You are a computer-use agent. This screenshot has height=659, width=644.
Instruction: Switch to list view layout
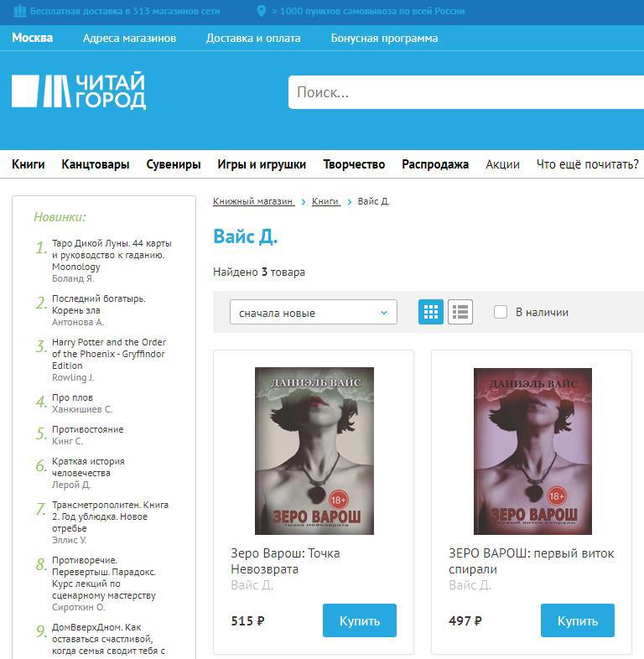[460, 312]
